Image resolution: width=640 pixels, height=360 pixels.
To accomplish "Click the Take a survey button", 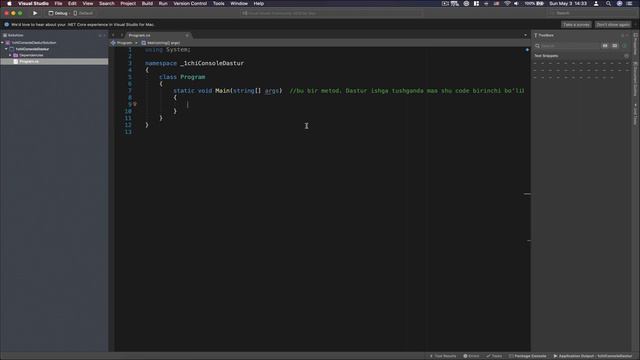I will point(576,24).
